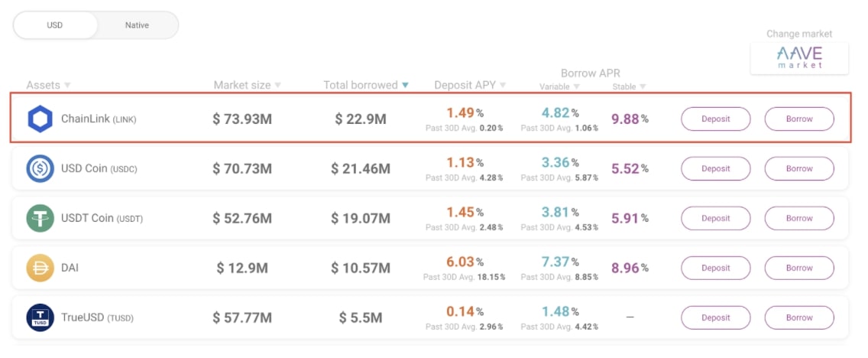
Task: Borrow USD Coin (USDC)
Action: (x=799, y=168)
